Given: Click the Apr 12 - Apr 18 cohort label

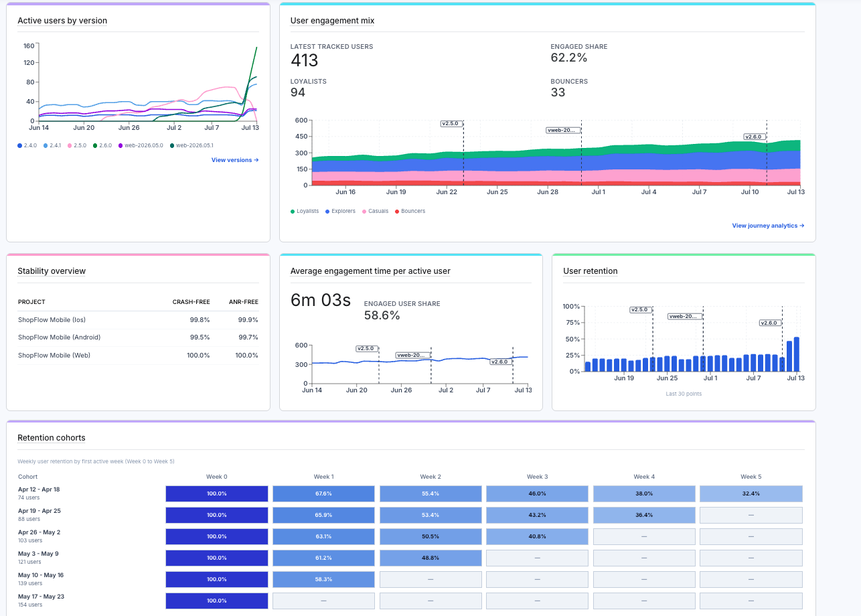Looking at the screenshot, I should coord(40,489).
